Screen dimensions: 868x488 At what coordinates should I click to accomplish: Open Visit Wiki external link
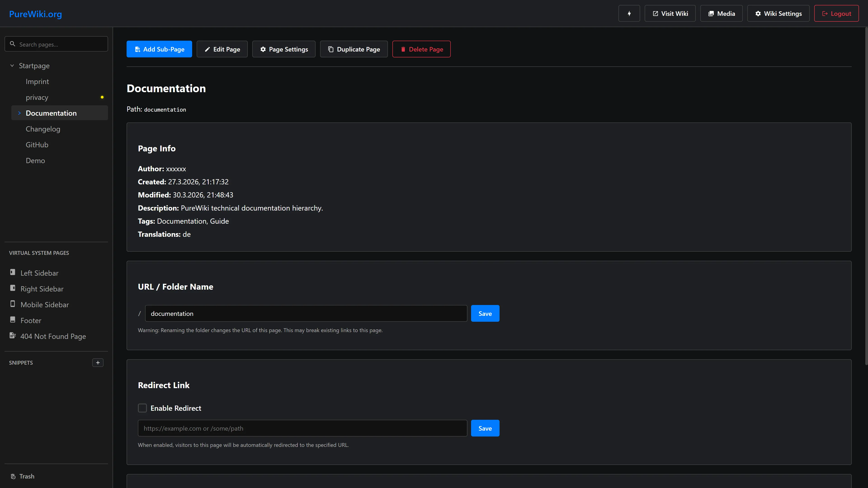670,14
